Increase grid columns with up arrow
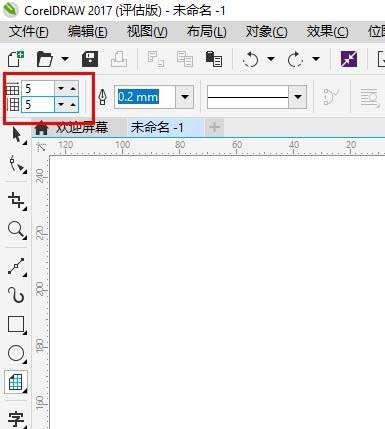The width and height of the screenshot is (385, 429). click(x=73, y=89)
